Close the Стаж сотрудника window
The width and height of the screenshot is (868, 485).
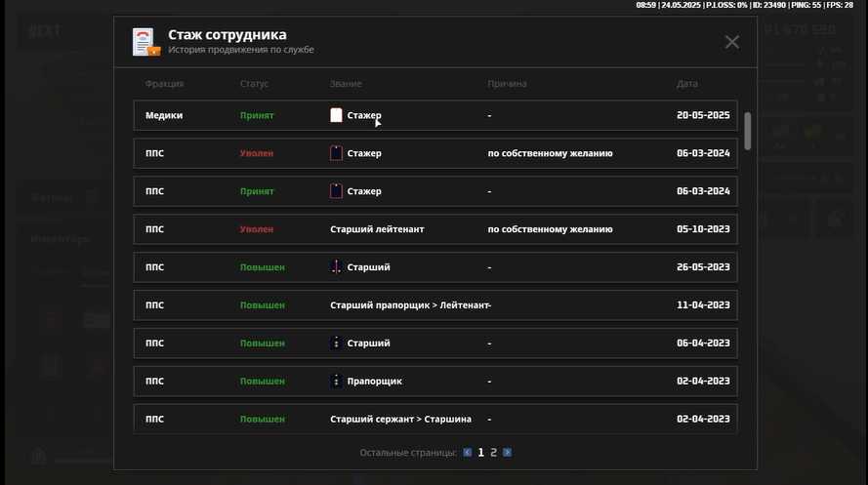[x=731, y=42]
